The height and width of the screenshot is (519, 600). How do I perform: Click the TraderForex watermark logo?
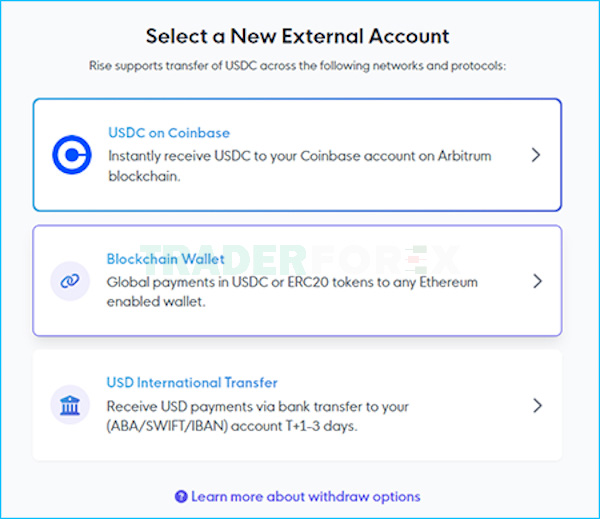(x=302, y=260)
